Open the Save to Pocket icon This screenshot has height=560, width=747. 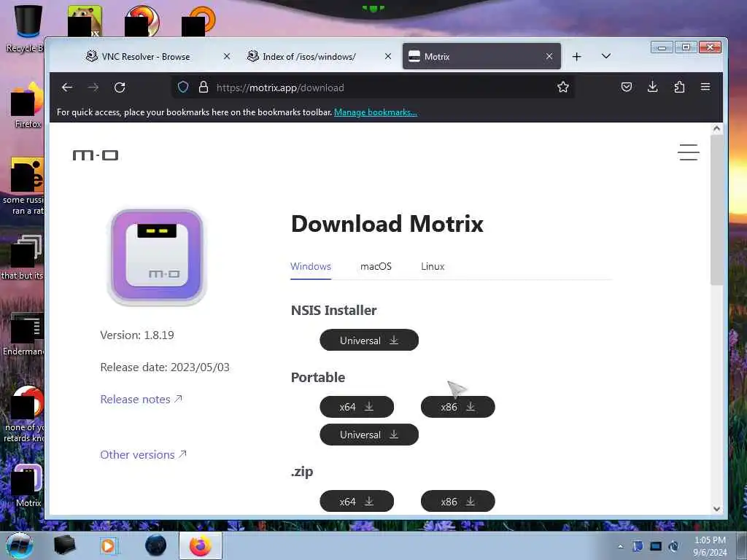click(627, 87)
